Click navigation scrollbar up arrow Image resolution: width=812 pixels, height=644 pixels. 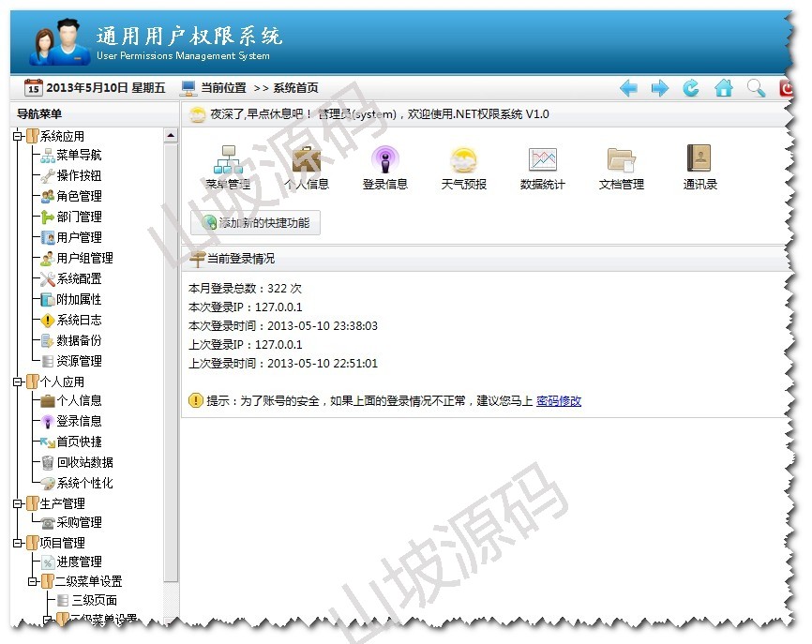tap(171, 136)
